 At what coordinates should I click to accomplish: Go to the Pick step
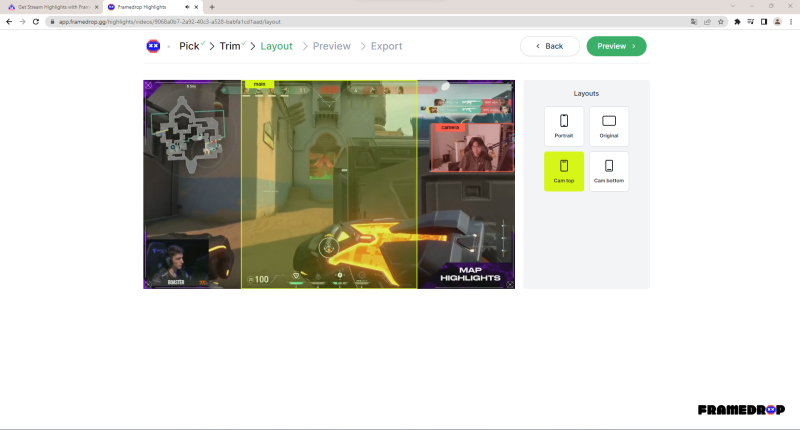tap(189, 46)
